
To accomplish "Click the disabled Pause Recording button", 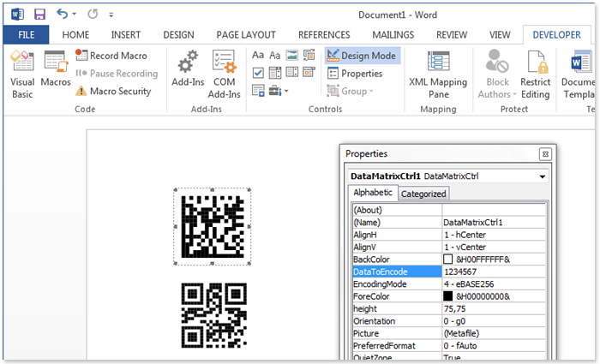I will [117, 73].
